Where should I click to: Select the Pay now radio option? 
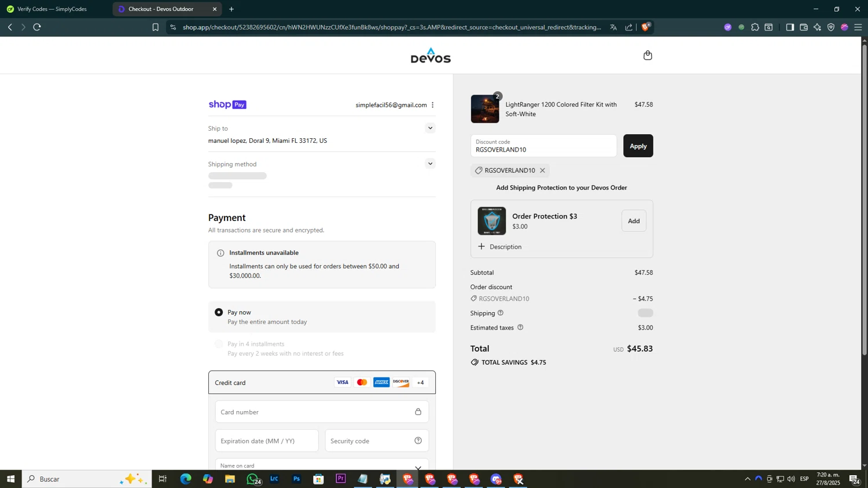tap(219, 312)
